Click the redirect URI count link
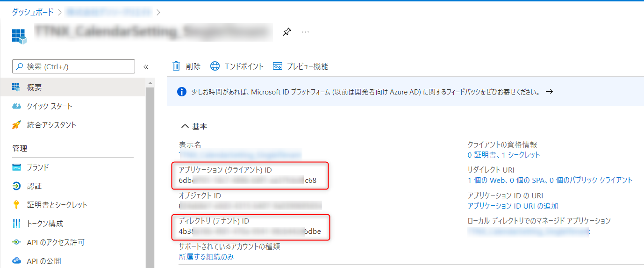The height and width of the screenshot is (268, 644). pos(550,180)
